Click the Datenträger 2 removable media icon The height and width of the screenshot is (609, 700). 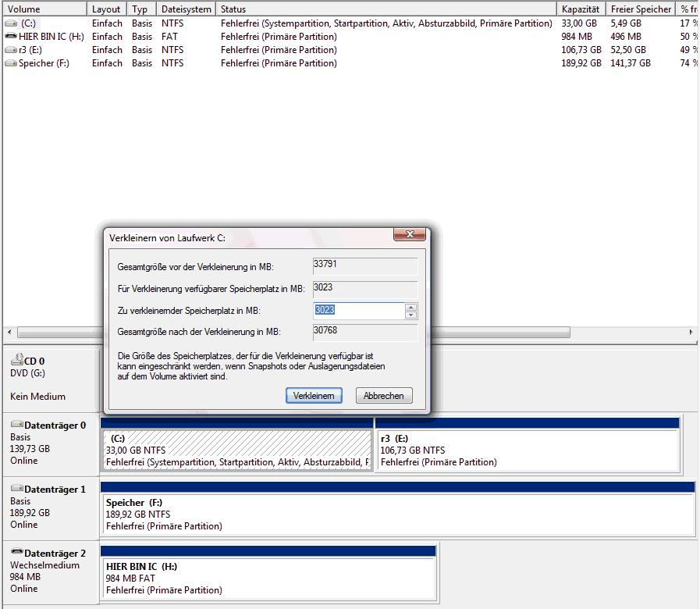point(16,553)
